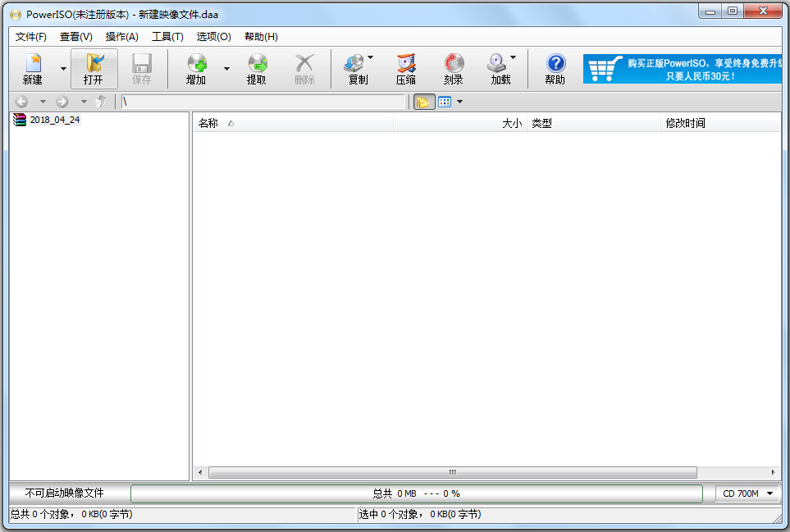Click the horizontal scrollbar thumb
The image size is (790, 532).
453,472
